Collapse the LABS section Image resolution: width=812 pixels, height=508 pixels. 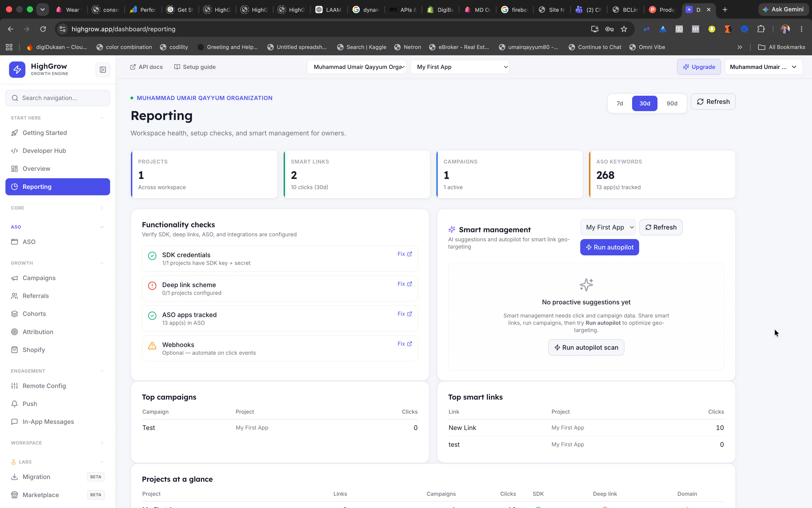pos(58,462)
